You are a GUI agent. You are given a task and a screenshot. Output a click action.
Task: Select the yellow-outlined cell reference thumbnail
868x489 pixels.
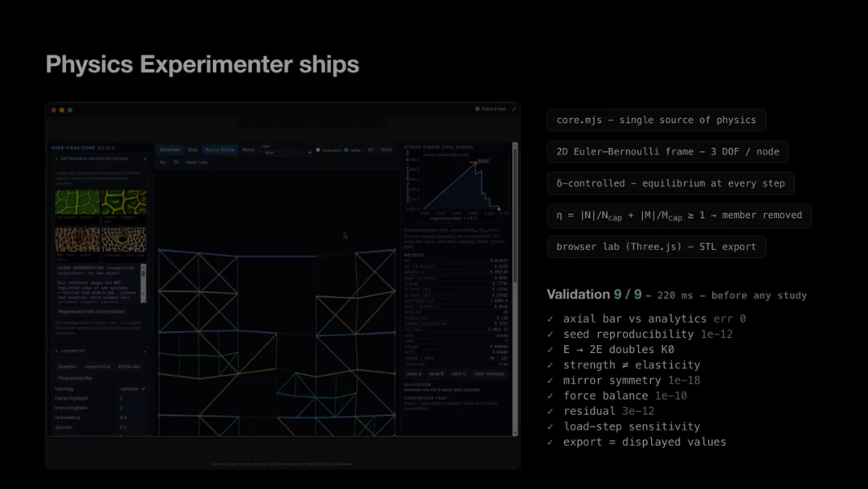tap(124, 202)
